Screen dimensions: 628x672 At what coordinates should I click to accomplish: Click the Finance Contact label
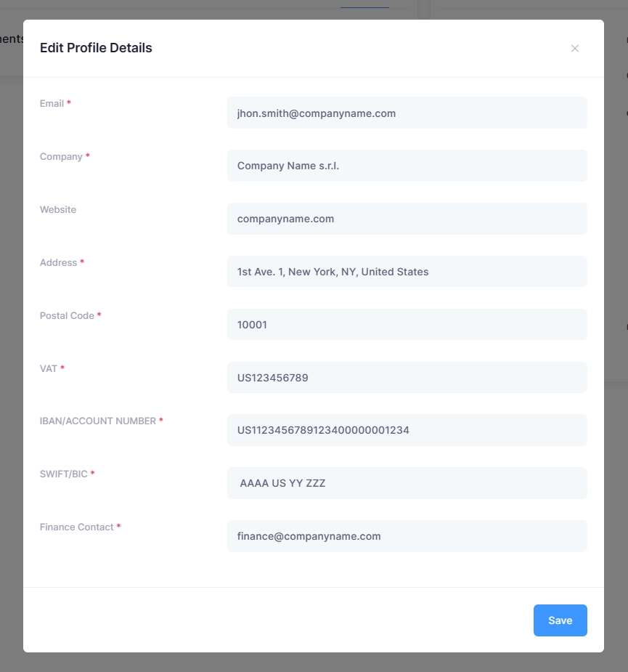pyautogui.click(x=76, y=527)
